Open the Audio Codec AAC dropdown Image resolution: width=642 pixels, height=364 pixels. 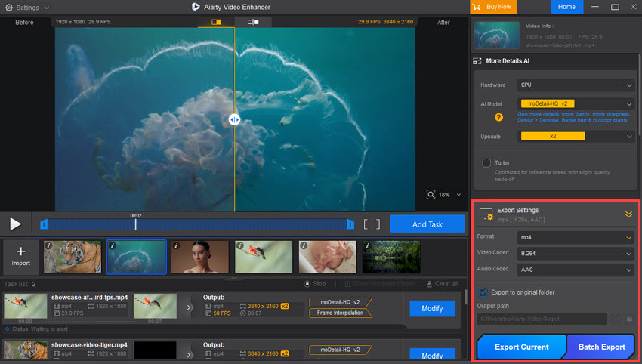tap(576, 270)
